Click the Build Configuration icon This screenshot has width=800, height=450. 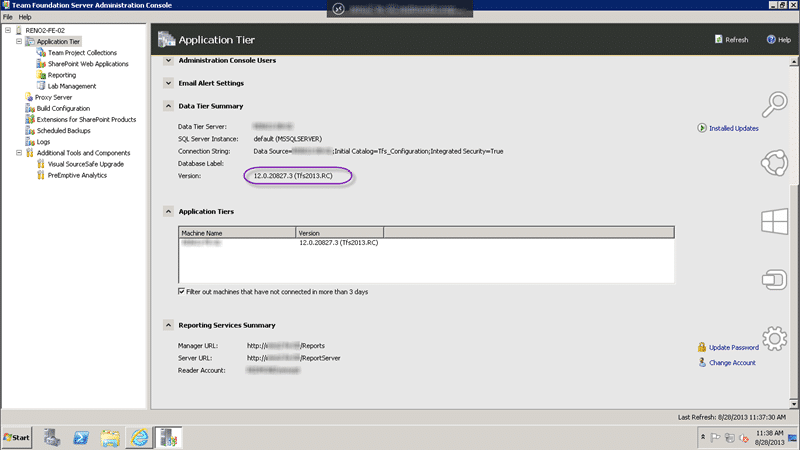tap(30, 108)
